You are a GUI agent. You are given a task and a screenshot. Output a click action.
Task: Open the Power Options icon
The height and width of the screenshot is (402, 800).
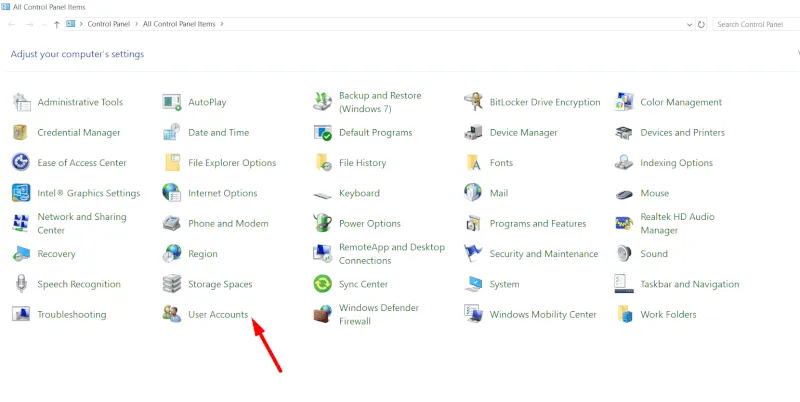(x=322, y=223)
